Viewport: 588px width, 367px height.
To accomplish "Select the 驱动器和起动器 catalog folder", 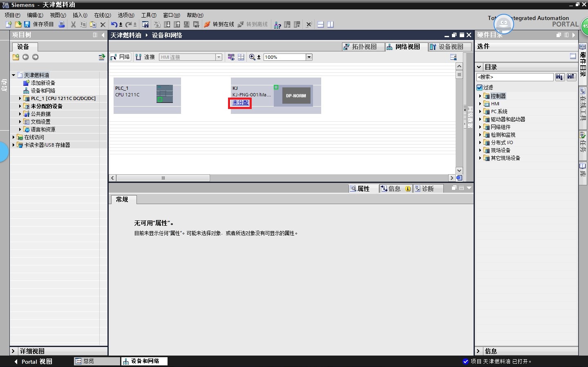I will [508, 119].
